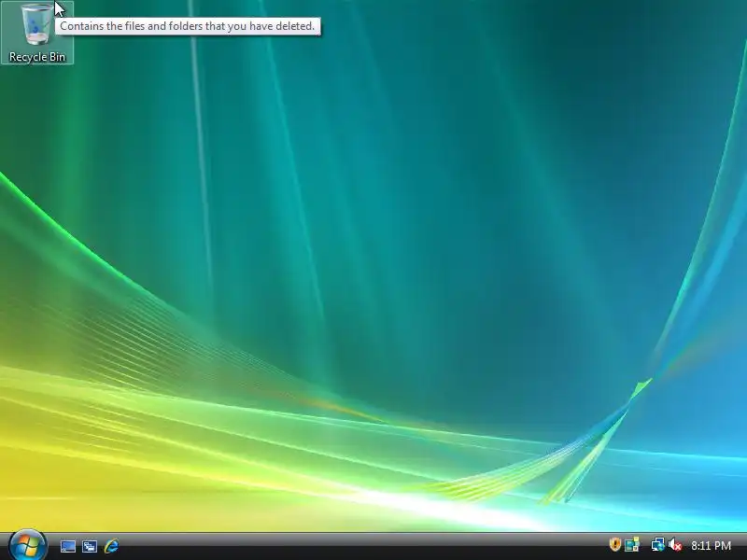The height and width of the screenshot is (560, 747).
Task: Click the Recycle Bin label text
Action: [x=37, y=57]
